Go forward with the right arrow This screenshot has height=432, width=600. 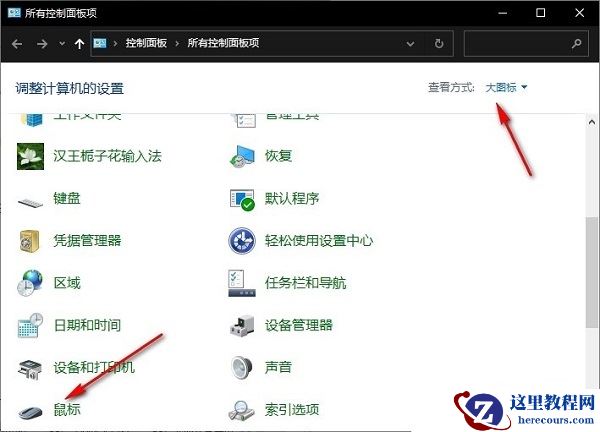coord(42,44)
